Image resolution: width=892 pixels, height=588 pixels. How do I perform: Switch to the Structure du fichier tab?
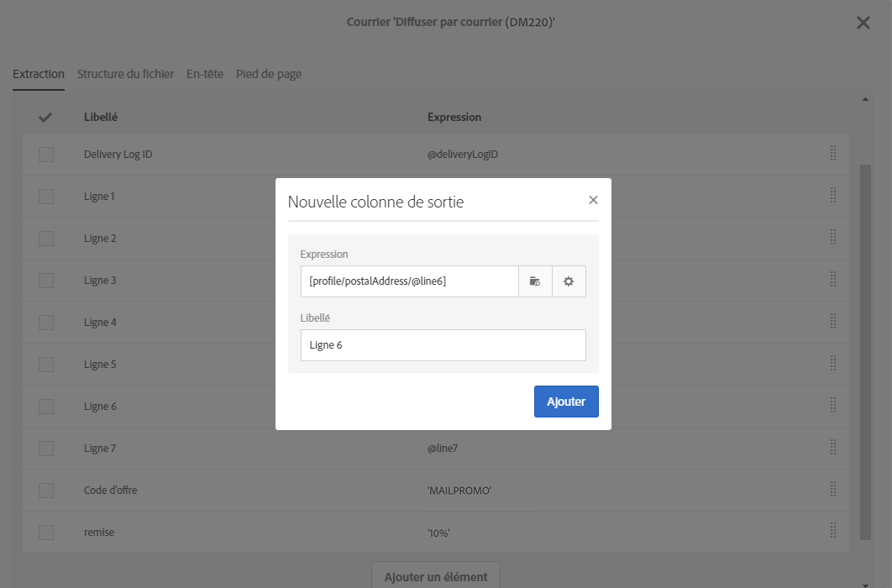(126, 74)
